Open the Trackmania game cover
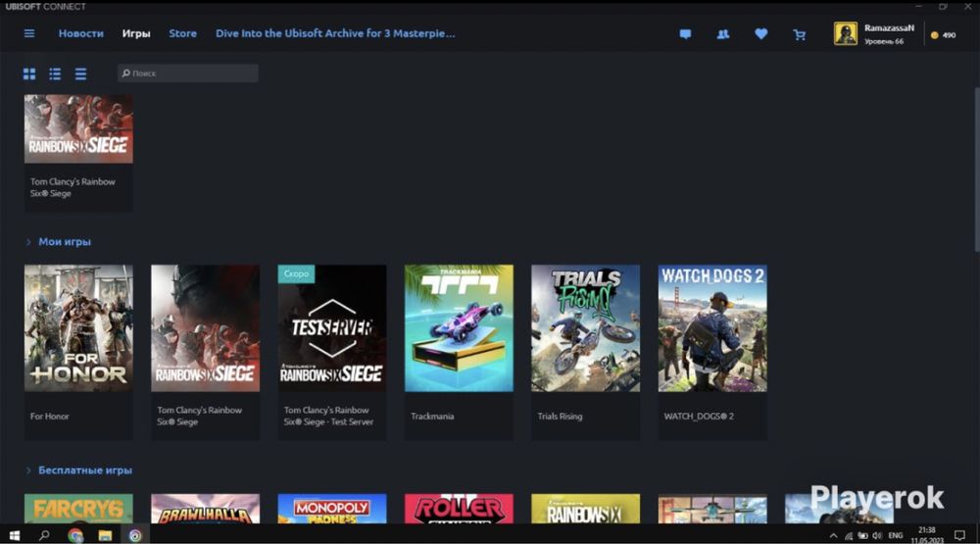 tap(459, 328)
